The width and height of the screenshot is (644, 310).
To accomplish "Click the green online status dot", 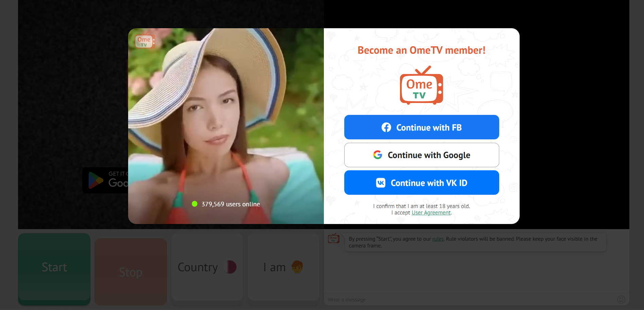I will (x=194, y=204).
